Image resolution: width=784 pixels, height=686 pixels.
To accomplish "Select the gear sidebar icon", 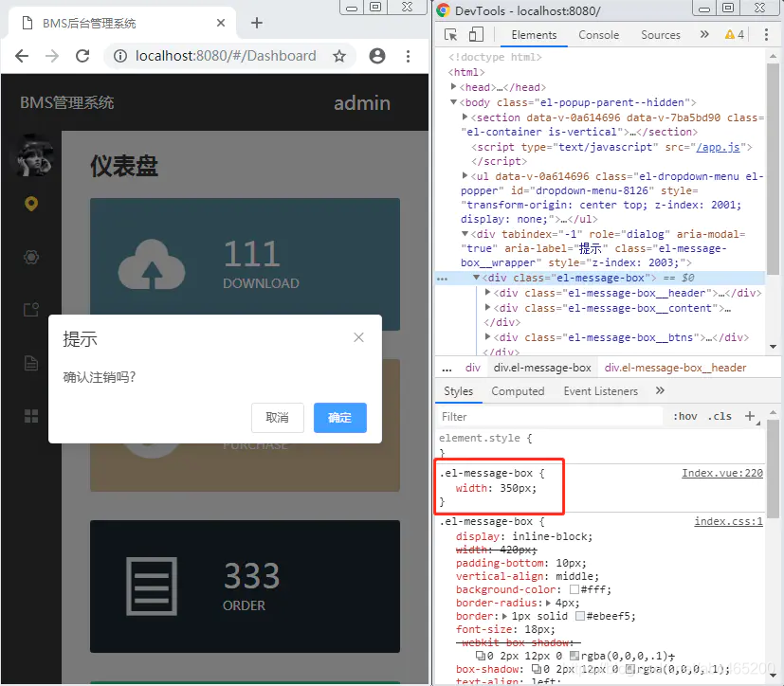I will point(31,258).
